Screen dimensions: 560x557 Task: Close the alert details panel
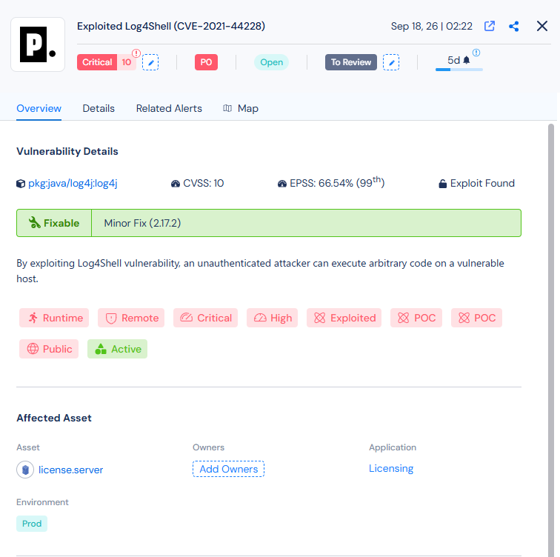pos(542,26)
